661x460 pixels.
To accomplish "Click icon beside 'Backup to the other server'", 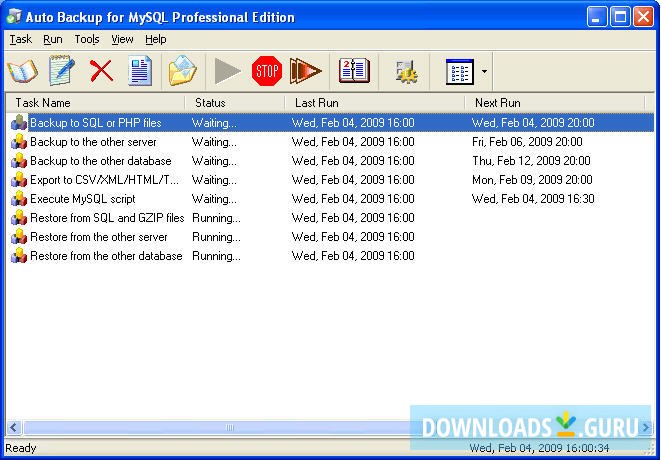I will pos(19,142).
